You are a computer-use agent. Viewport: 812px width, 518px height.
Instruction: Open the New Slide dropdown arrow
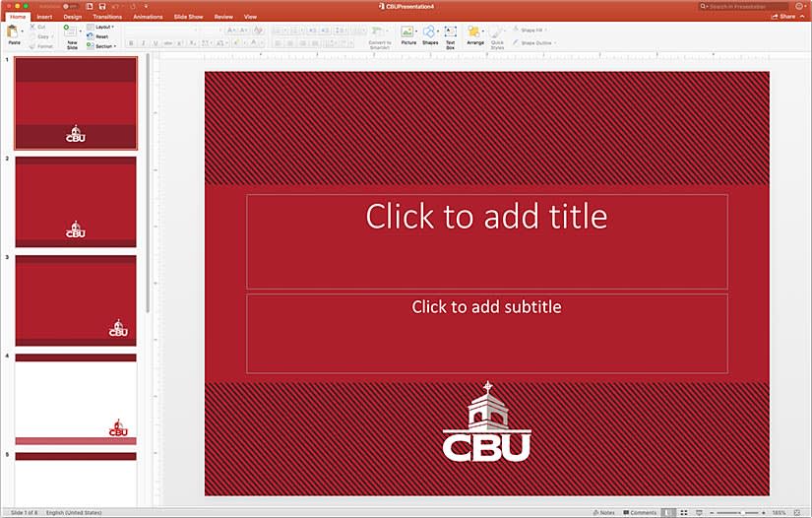coord(81,32)
